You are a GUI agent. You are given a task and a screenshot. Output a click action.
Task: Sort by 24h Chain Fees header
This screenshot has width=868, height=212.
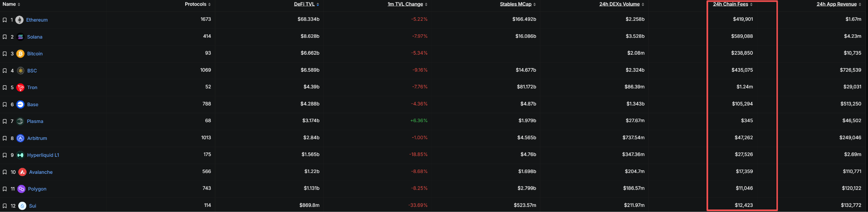tap(730, 4)
